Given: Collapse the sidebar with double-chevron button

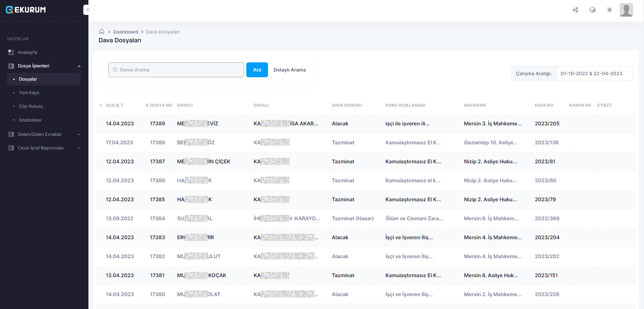Looking at the screenshot, I should [x=88, y=10].
